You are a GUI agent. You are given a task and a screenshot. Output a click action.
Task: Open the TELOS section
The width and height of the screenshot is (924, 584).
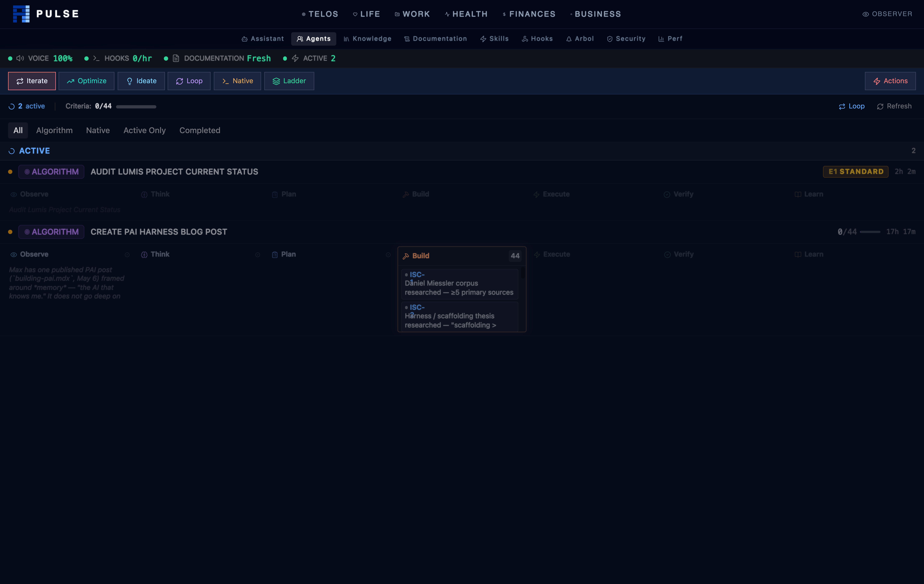tap(320, 14)
